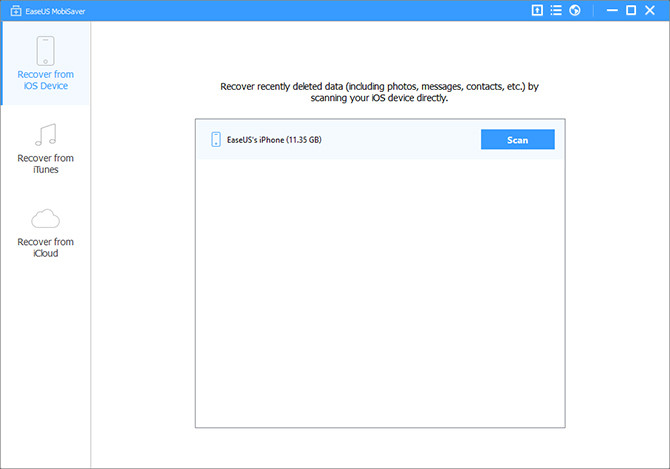Open the list menu icon in title bar
Screen dimensions: 670x469
click(555, 10)
